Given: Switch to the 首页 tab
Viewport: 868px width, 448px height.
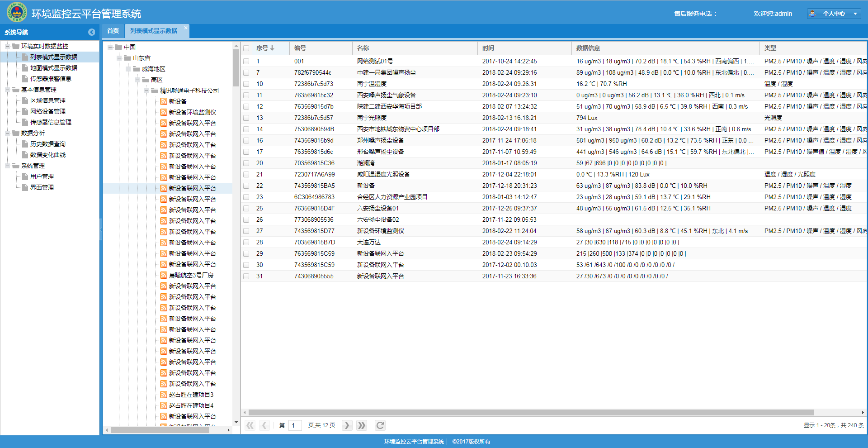Looking at the screenshot, I should coord(113,31).
